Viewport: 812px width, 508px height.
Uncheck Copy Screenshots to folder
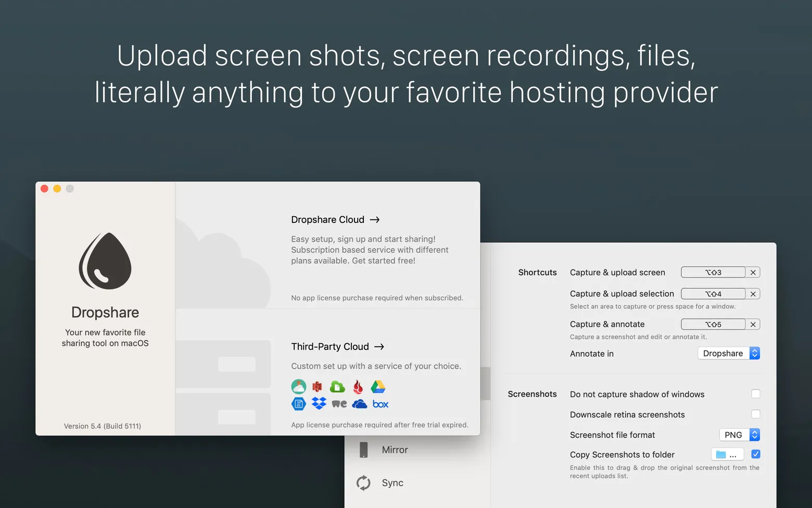click(x=755, y=454)
